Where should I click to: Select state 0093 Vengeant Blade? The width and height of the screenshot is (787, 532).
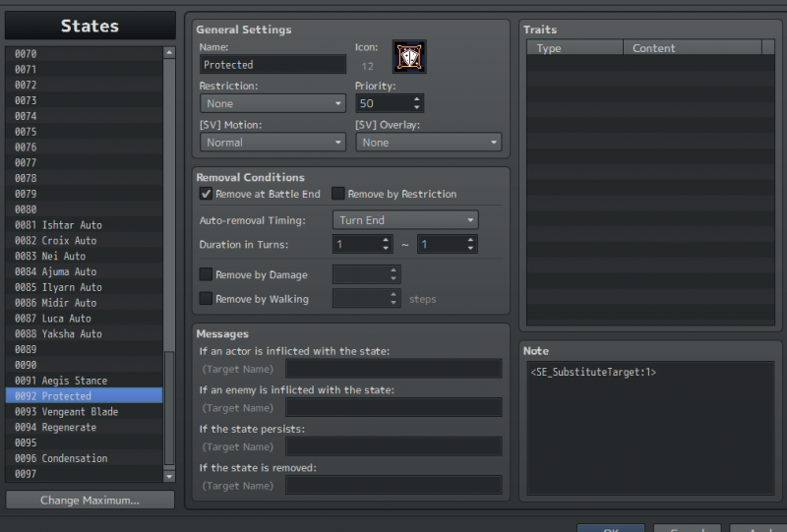pyautogui.click(x=84, y=412)
